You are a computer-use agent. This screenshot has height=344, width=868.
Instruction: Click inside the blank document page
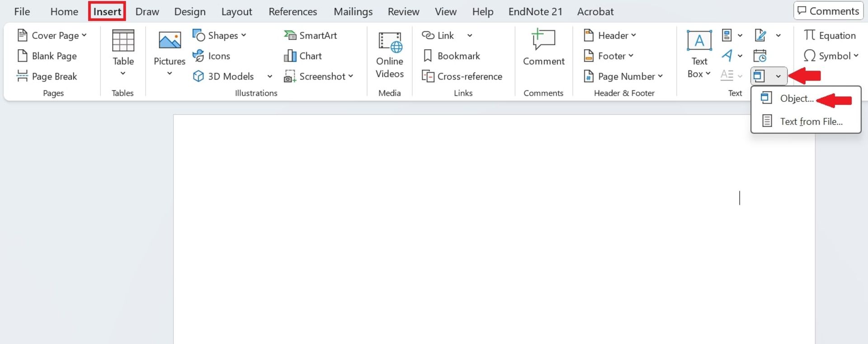click(494, 229)
